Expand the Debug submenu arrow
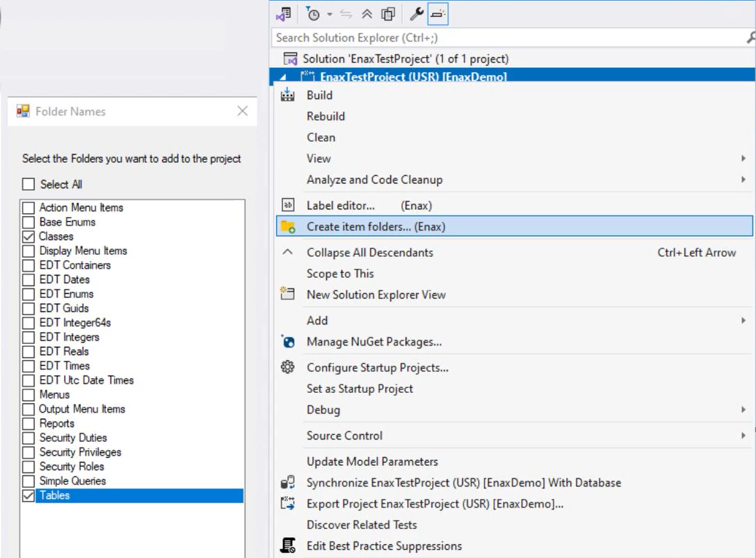The height and width of the screenshot is (558, 756). point(744,410)
